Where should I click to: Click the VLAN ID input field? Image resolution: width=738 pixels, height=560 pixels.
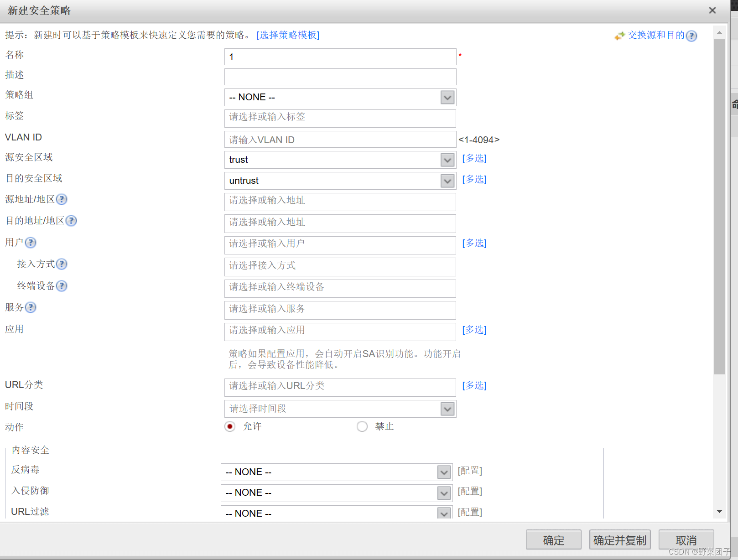[340, 140]
